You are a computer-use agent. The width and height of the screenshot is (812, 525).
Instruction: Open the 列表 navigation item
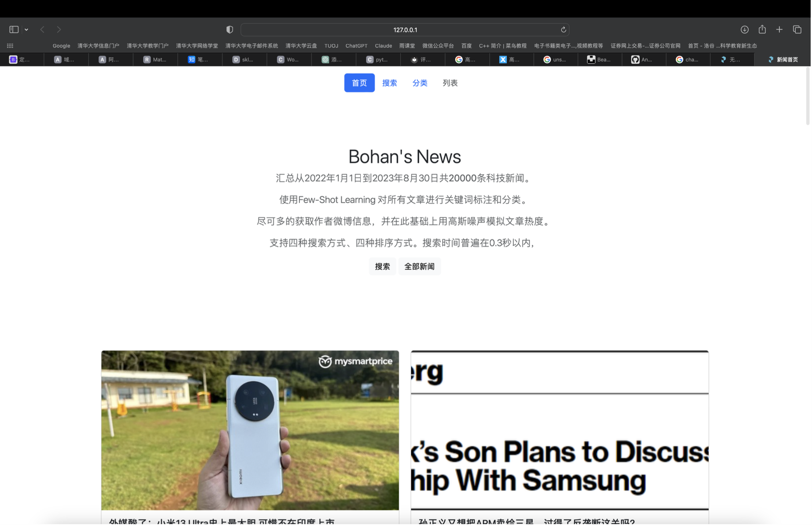[x=450, y=83]
